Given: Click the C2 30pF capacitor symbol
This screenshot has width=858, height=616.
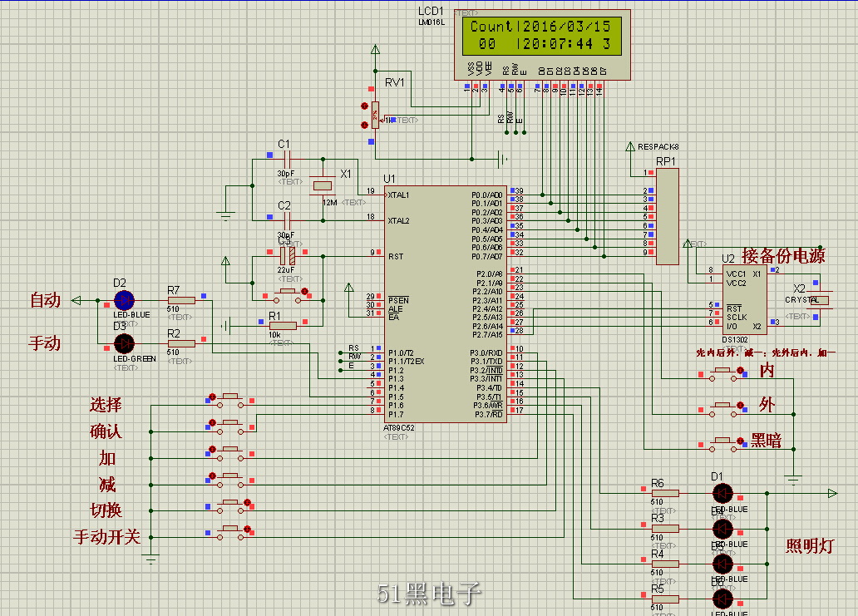Looking at the screenshot, I should pos(288,221).
